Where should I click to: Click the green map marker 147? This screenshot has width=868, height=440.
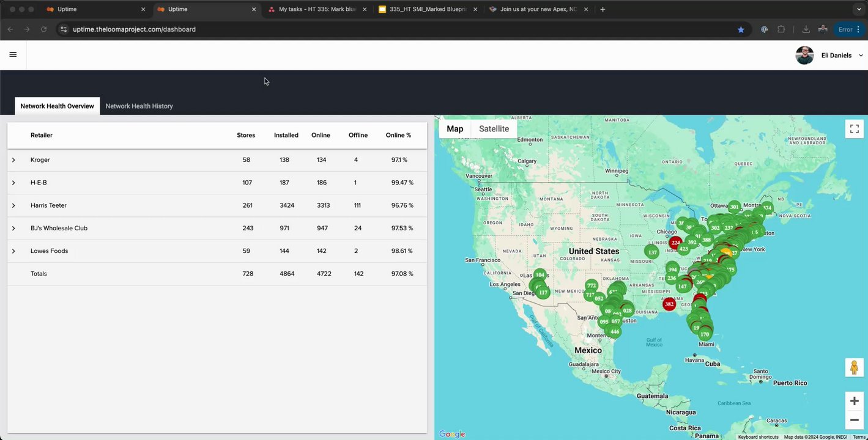pos(683,286)
